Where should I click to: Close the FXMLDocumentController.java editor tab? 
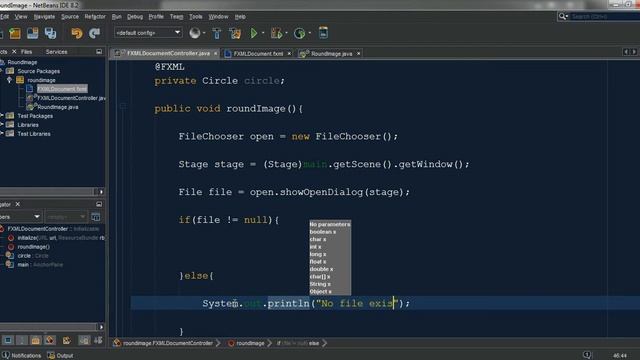click(216, 53)
